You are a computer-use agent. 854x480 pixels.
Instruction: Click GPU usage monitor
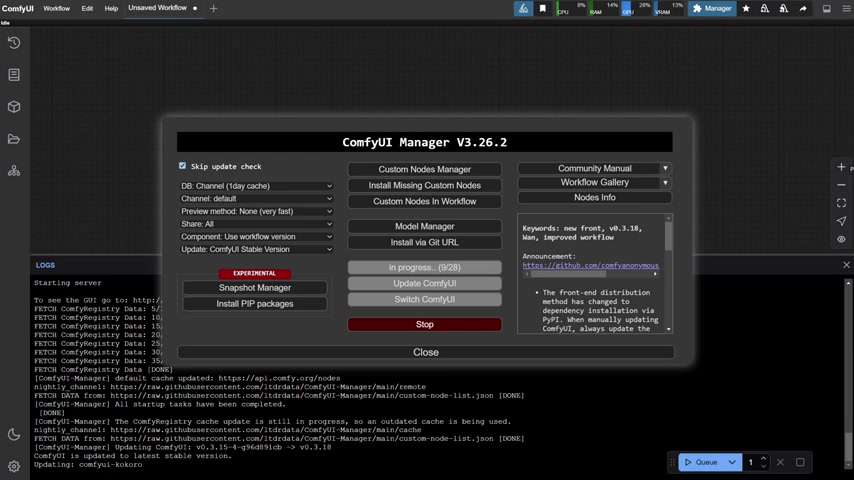click(x=636, y=8)
